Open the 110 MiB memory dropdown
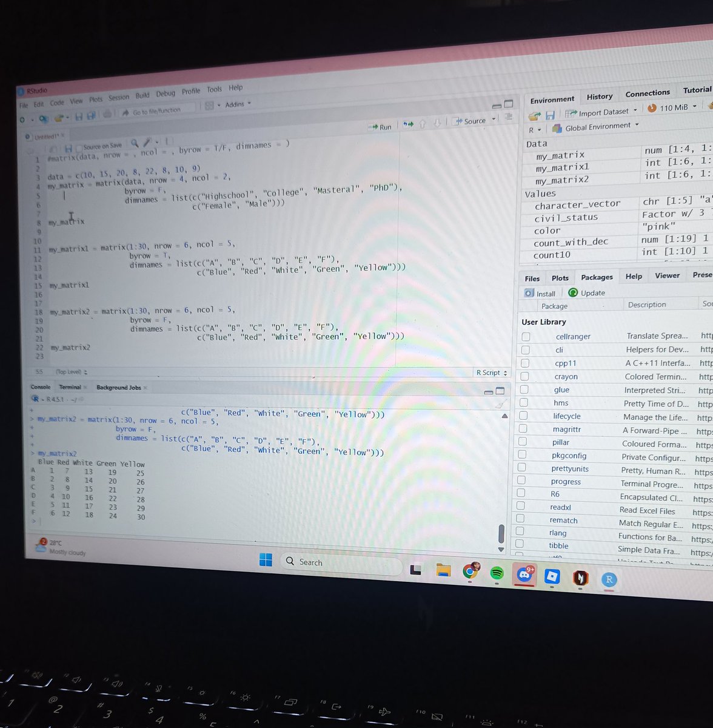713x728 pixels. (x=672, y=107)
